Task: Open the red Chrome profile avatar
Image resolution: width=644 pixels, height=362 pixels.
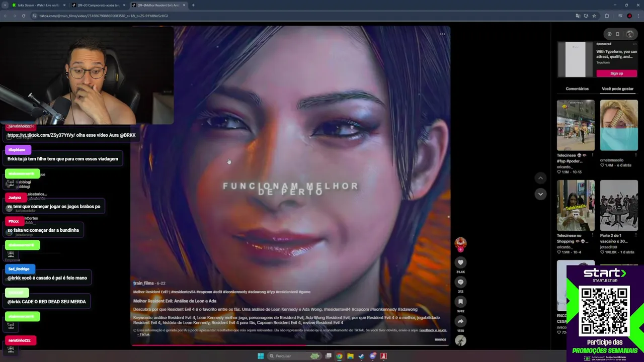Action: (629, 16)
